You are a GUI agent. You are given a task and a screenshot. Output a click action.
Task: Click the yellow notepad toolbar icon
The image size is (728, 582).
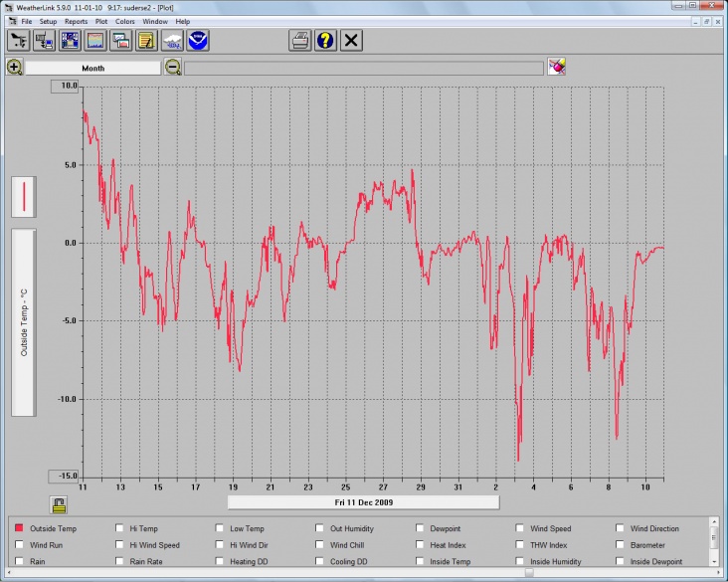pos(147,40)
